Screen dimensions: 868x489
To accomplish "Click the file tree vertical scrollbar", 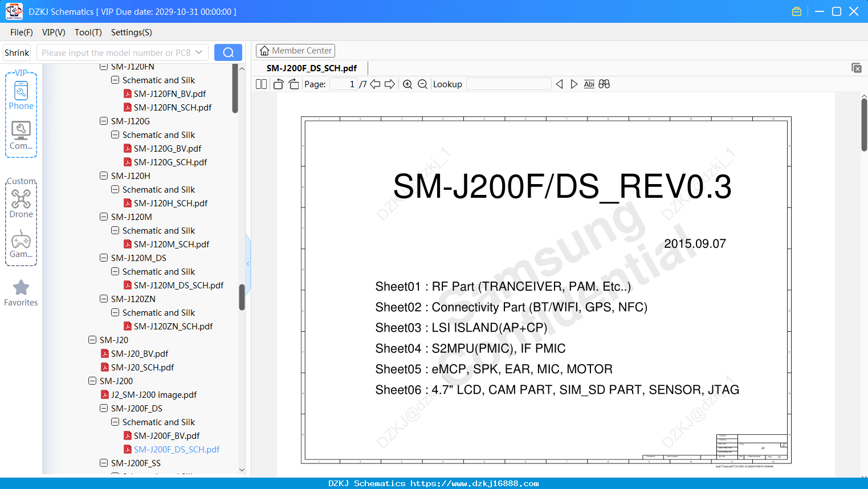I will 242,297.
